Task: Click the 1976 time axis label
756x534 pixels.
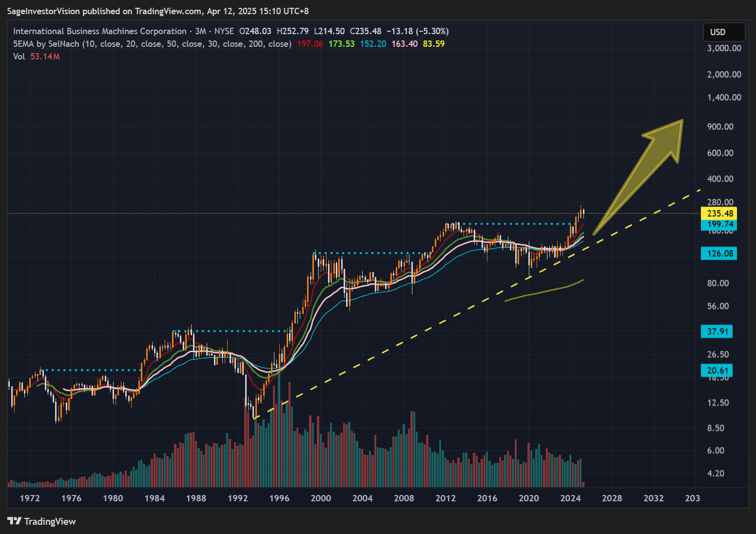Action: 71,498
